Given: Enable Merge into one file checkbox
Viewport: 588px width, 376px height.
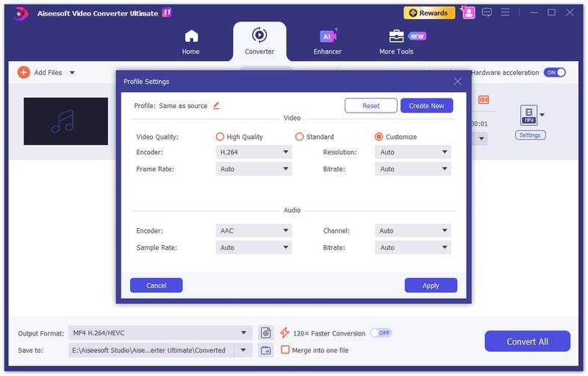Looking at the screenshot, I should pyautogui.click(x=285, y=350).
